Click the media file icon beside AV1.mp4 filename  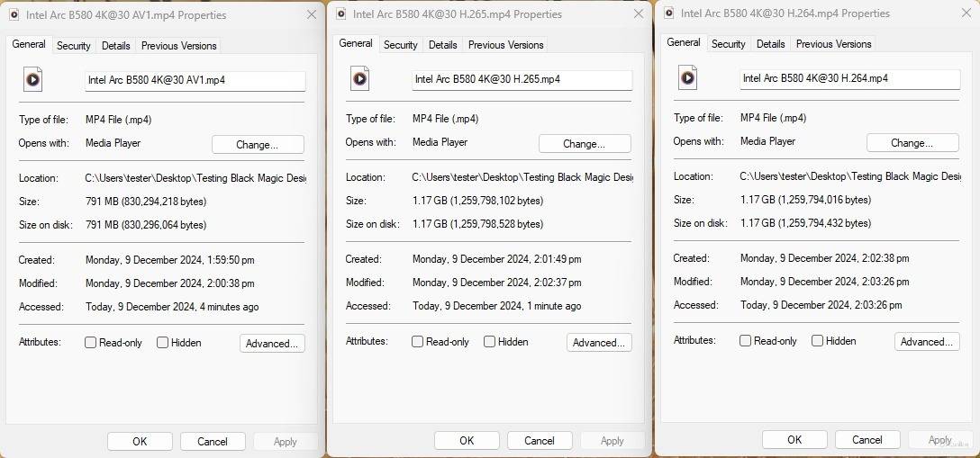coord(32,80)
